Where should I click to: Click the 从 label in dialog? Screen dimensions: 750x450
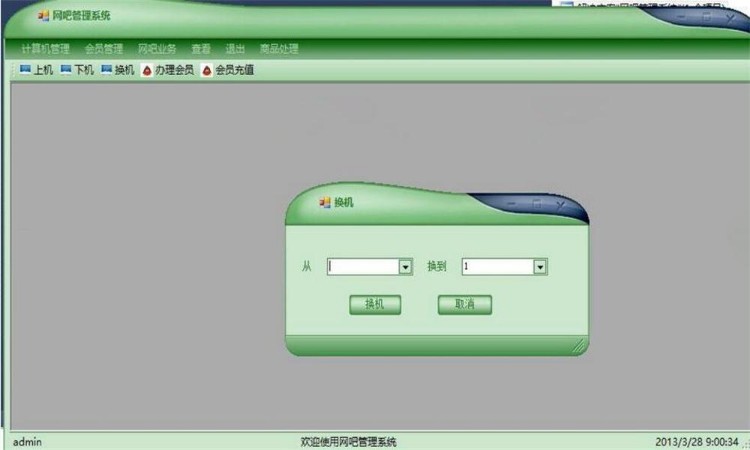307,266
